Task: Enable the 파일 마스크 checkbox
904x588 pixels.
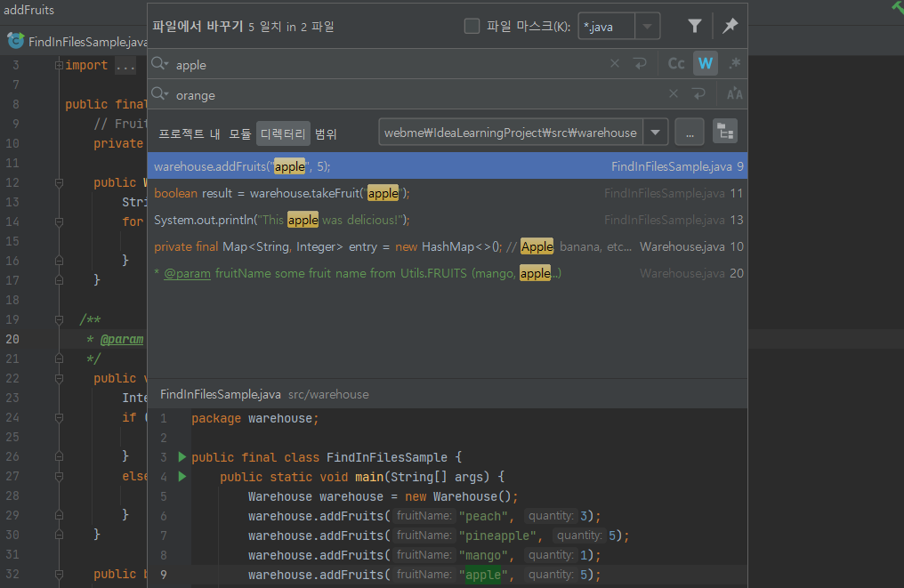Action: pos(472,26)
